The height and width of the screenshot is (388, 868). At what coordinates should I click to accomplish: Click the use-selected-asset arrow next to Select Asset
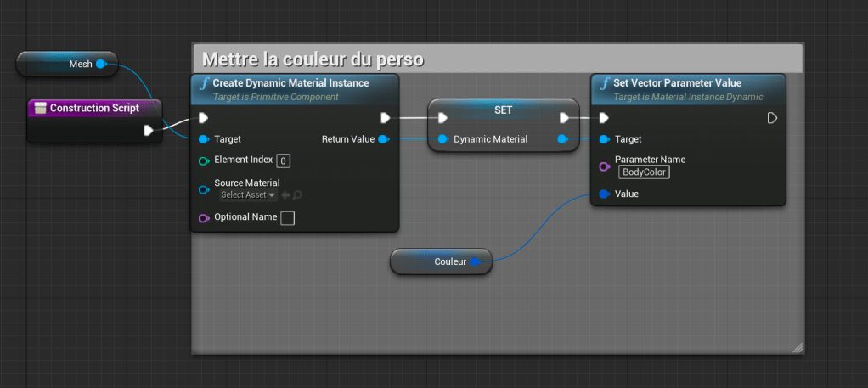point(285,195)
